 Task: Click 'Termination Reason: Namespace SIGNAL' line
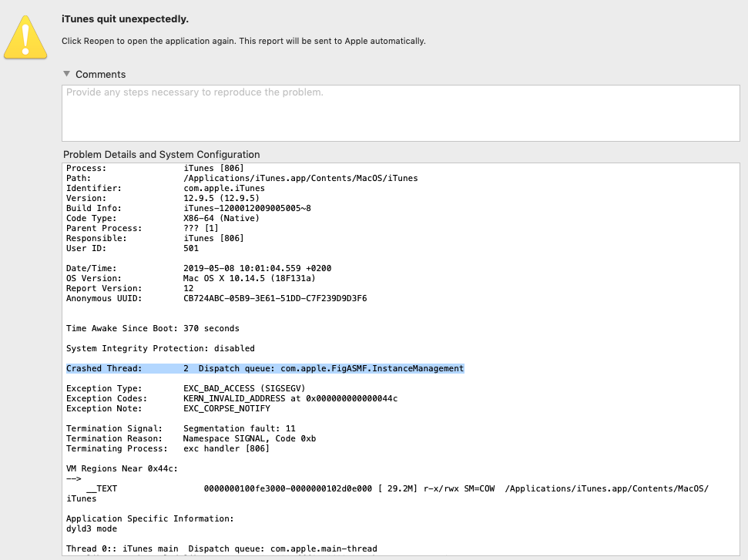191,438
